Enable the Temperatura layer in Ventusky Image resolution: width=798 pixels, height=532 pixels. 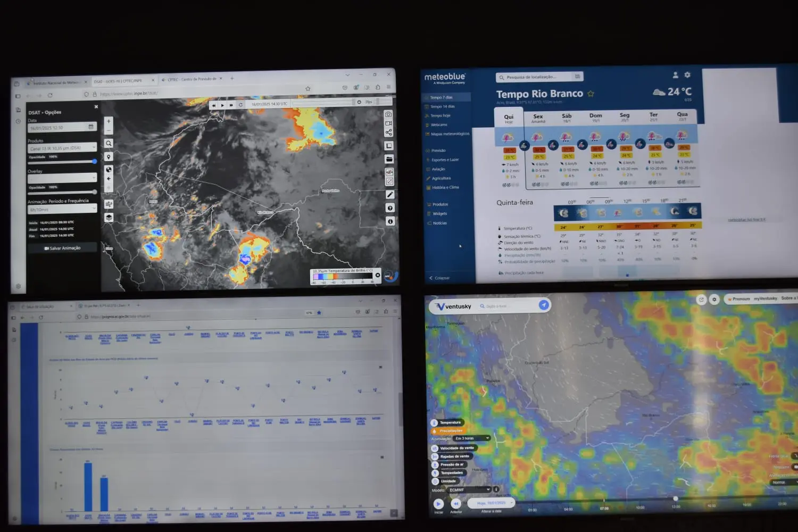tap(450, 422)
